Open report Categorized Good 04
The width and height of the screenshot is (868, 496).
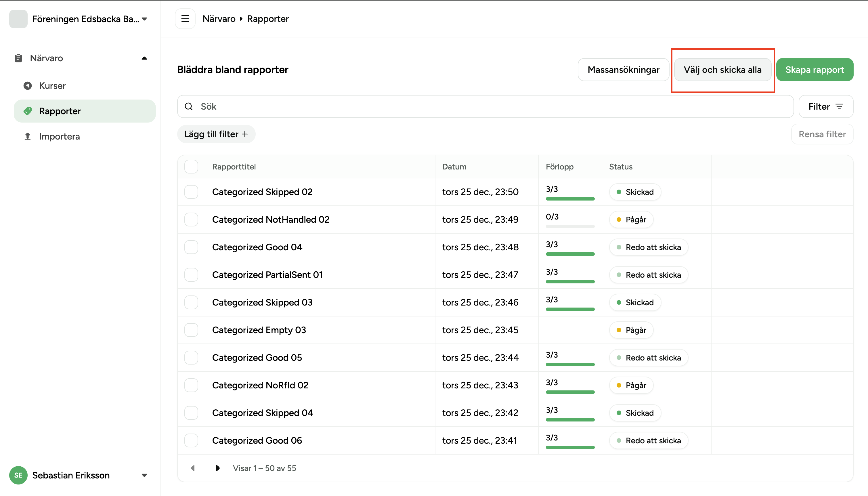257,247
